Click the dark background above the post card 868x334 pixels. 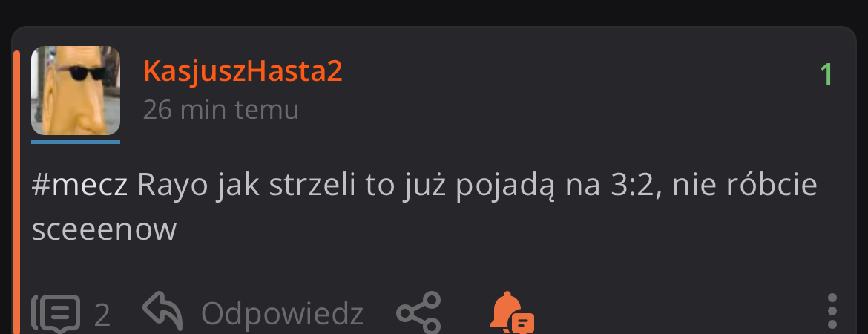[434, 12]
